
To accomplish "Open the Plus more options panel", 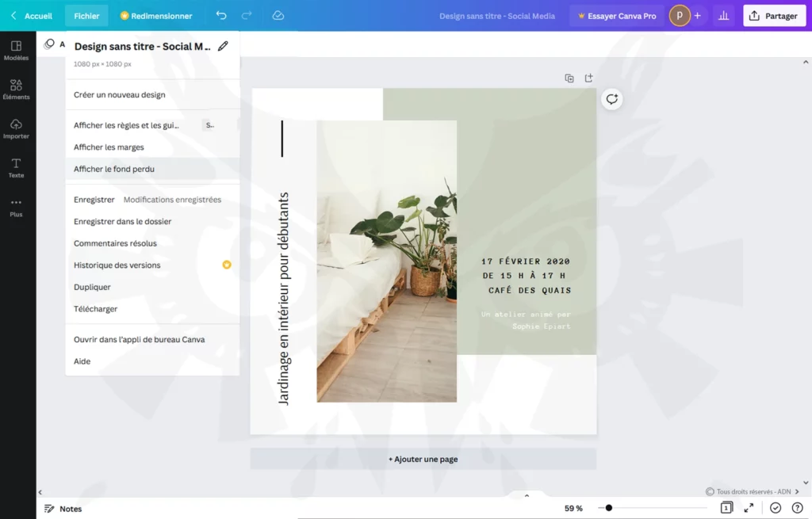I will tap(16, 208).
